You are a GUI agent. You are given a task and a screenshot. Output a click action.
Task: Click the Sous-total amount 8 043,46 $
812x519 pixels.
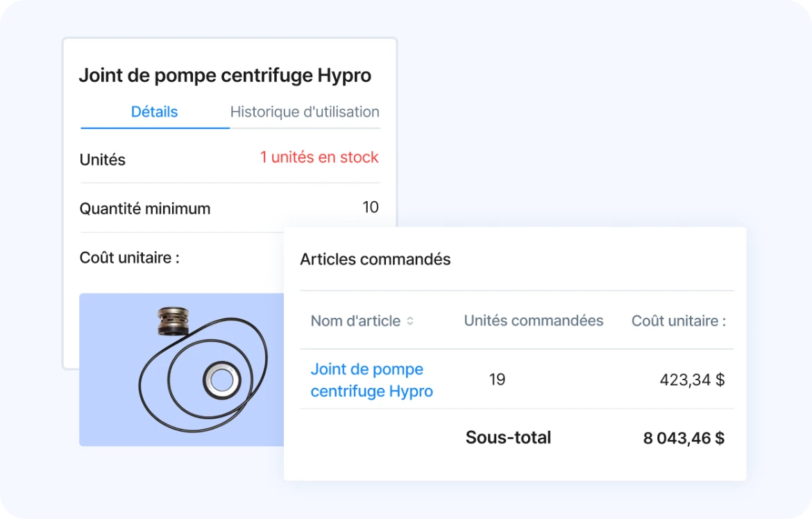tap(684, 439)
